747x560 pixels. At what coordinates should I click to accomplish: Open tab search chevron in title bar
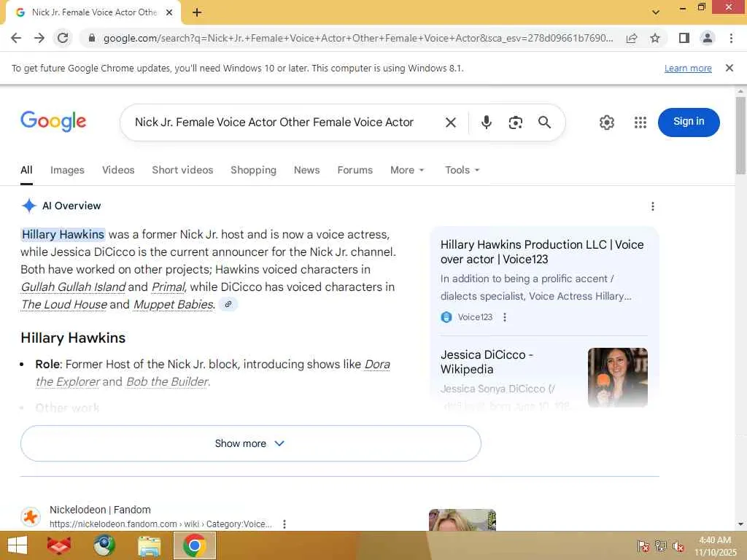[656, 12]
